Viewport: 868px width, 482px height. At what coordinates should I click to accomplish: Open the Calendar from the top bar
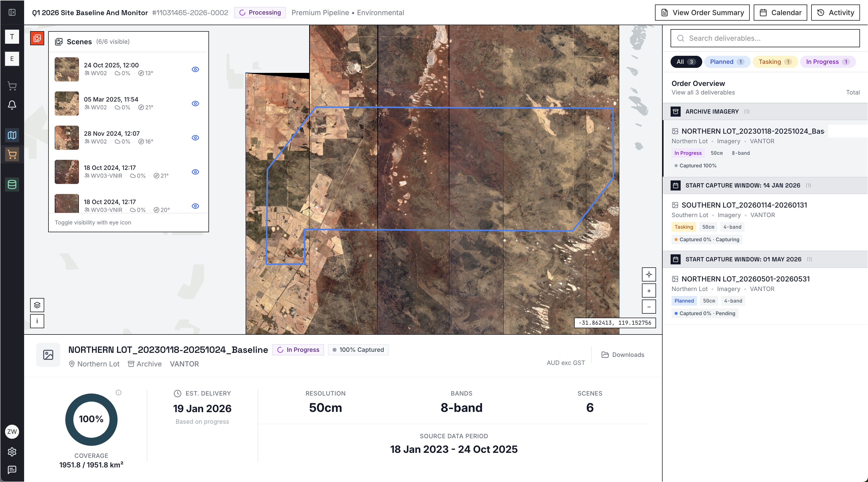click(x=780, y=13)
